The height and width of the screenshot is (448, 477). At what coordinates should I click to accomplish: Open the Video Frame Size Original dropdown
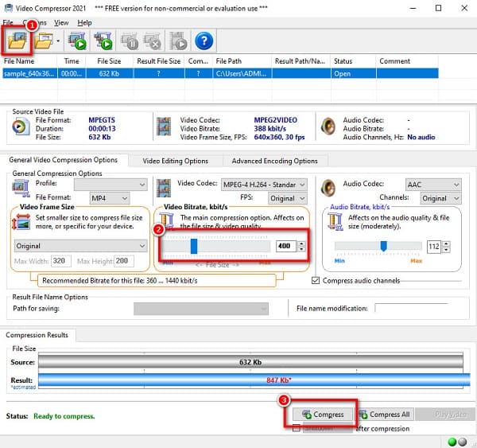pos(80,246)
